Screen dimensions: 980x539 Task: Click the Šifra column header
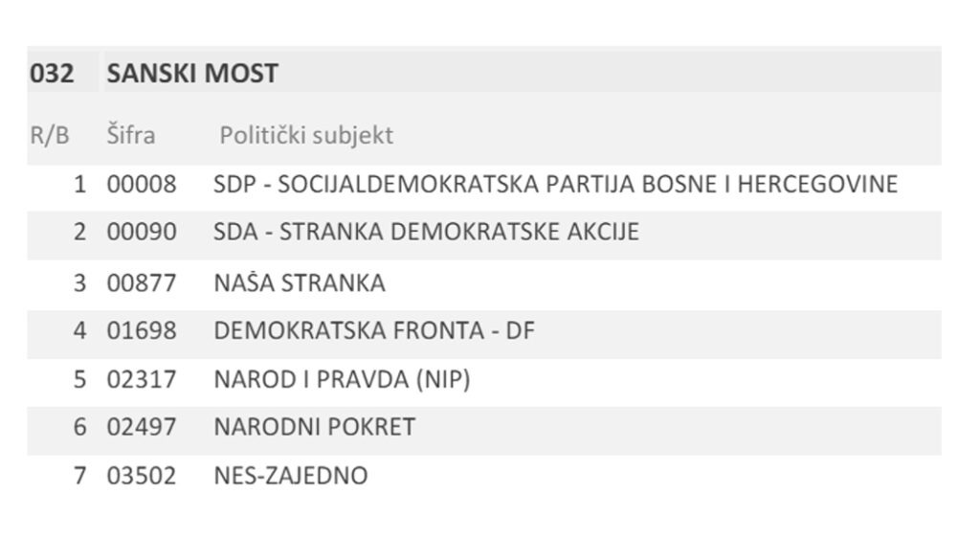point(131,136)
